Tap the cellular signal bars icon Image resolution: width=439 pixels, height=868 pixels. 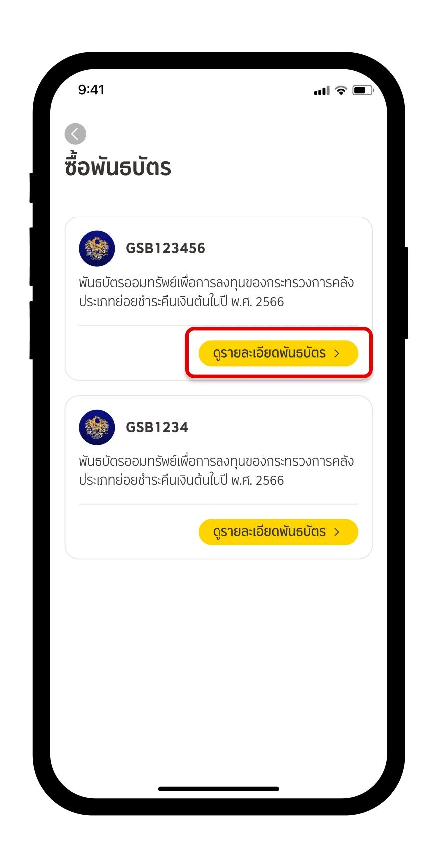click(322, 91)
